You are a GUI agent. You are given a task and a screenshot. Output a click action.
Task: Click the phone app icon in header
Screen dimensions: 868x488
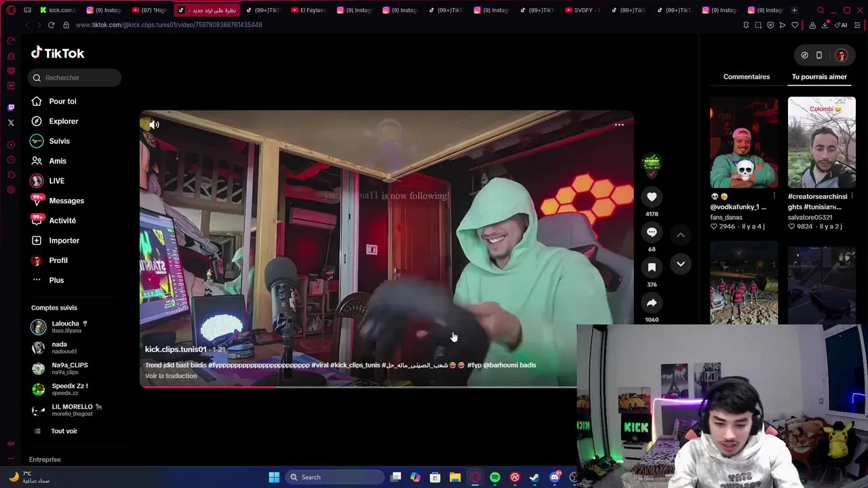click(x=819, y=56)
